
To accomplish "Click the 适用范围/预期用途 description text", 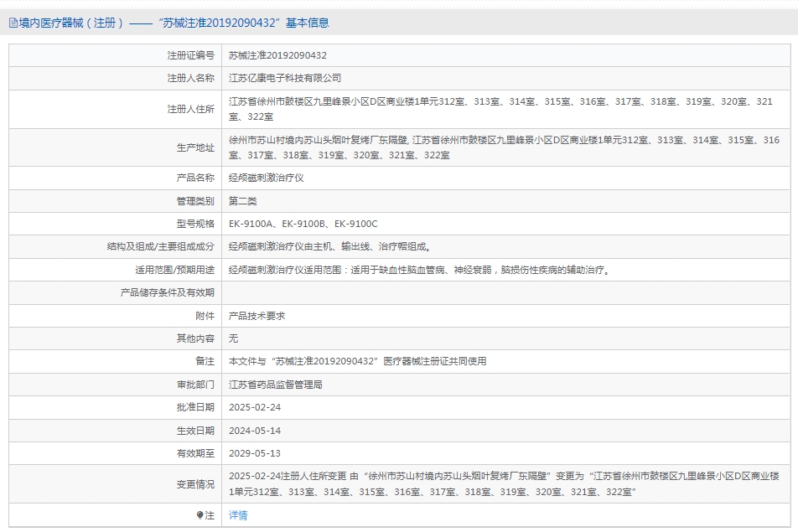I will (x=419, y=270).
